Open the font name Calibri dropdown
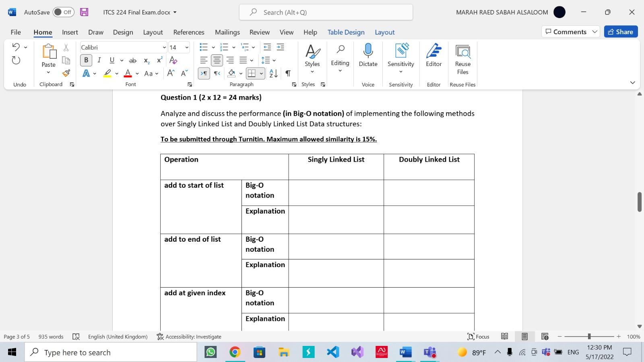The height and width of the screenshot is (362, 644). pos(164,47)
